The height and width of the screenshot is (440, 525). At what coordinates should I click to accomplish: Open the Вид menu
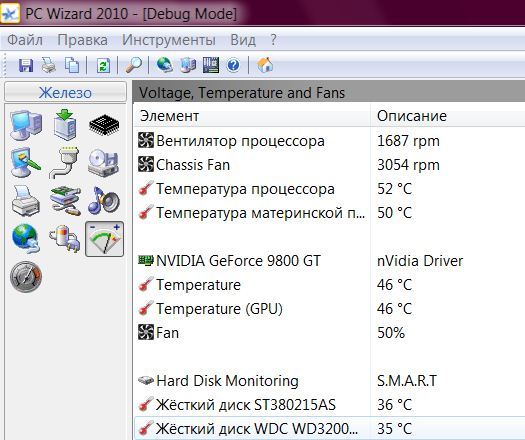click(243, 40)
